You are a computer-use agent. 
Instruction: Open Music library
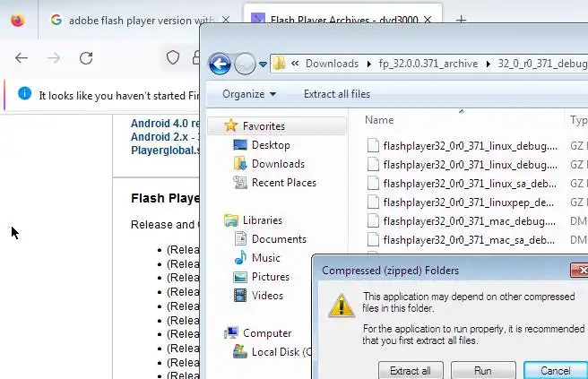point(266,258)
